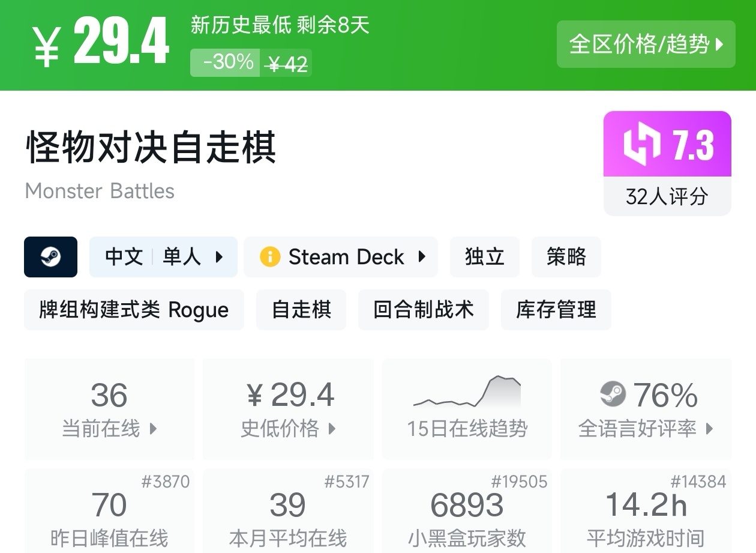Select the 独立 tag
Screen dimensions: 756x553
tap(484, 257)
